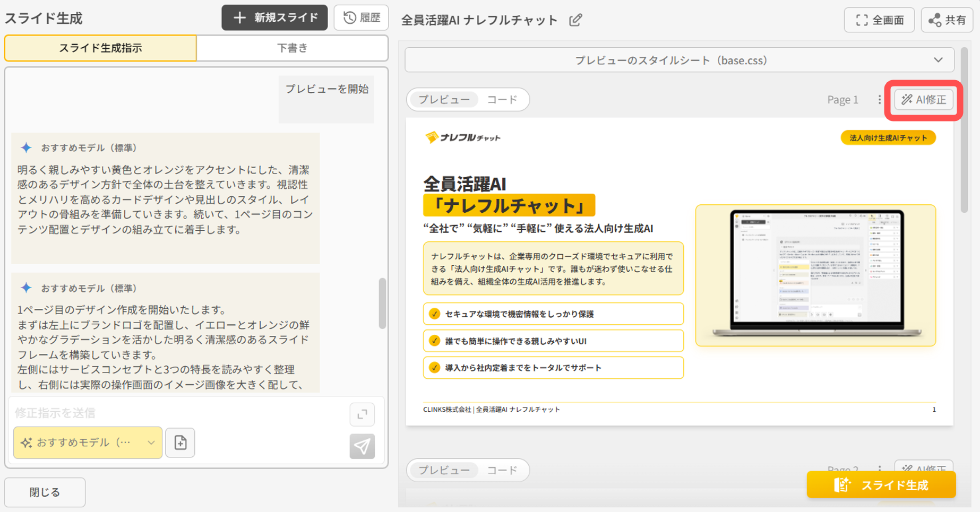980x512 pixels.
Task: Click the laptop screenshot image in slide
Action: tap(815, 274)
